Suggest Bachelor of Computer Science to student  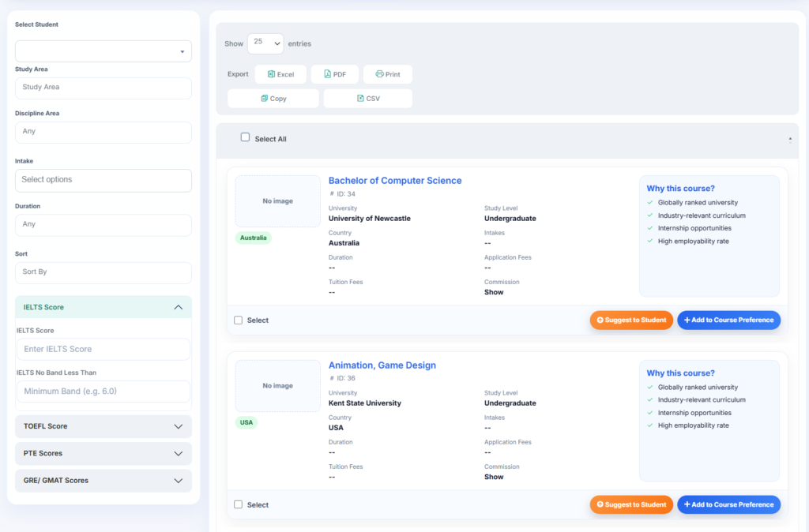click(631, 320)
